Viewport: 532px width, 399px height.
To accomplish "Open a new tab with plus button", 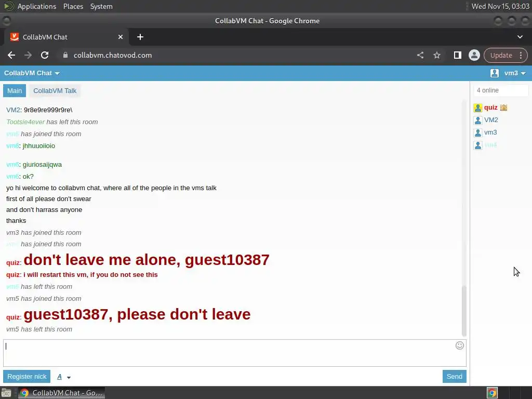I will [x=140, y=37].
